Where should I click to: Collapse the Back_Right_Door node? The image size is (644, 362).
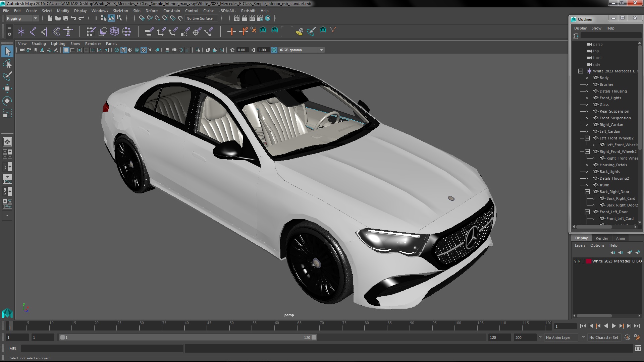[x=587, y=192]
